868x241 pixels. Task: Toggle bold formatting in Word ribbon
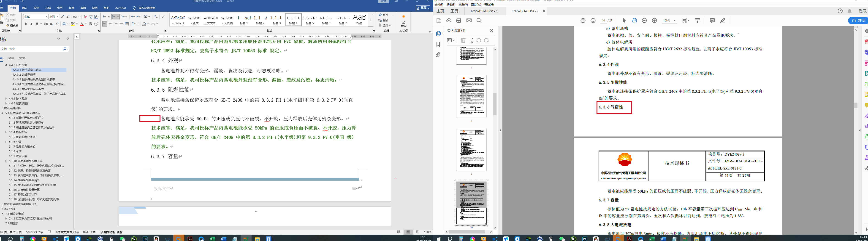point(26,24)
